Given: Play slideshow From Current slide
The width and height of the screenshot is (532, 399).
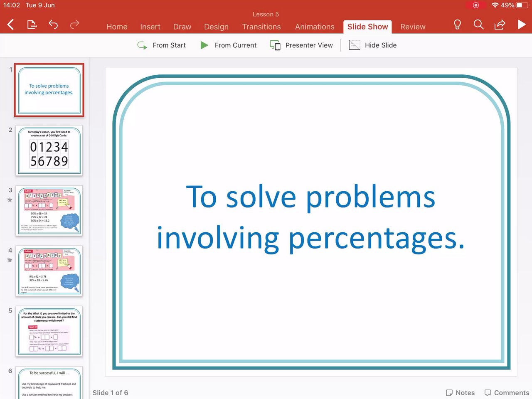Looking at the screenshot, I should pos(228,45).
